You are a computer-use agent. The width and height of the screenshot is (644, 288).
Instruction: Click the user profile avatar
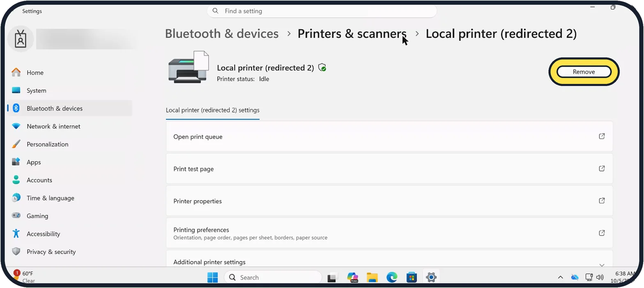coord(21,39)
